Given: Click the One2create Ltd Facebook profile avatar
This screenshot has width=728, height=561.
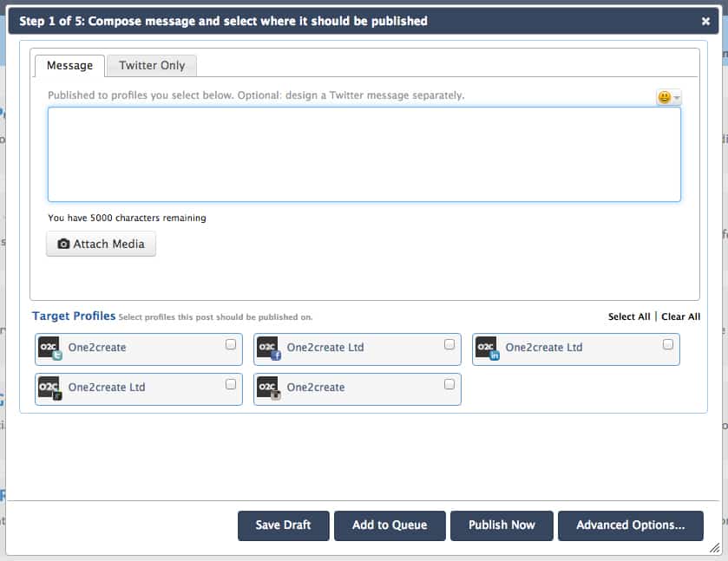Looking at the screenshot, I should coord(269,349).
